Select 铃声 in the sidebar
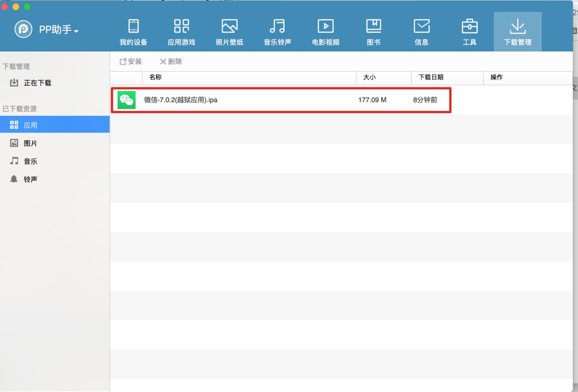This screenshot has height=392, width=578. [54, 179]
